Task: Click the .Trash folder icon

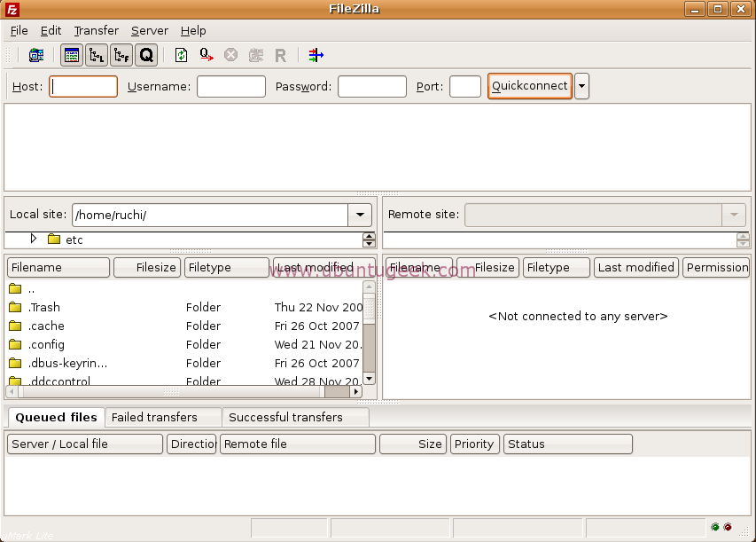Action: click(15, 307)
